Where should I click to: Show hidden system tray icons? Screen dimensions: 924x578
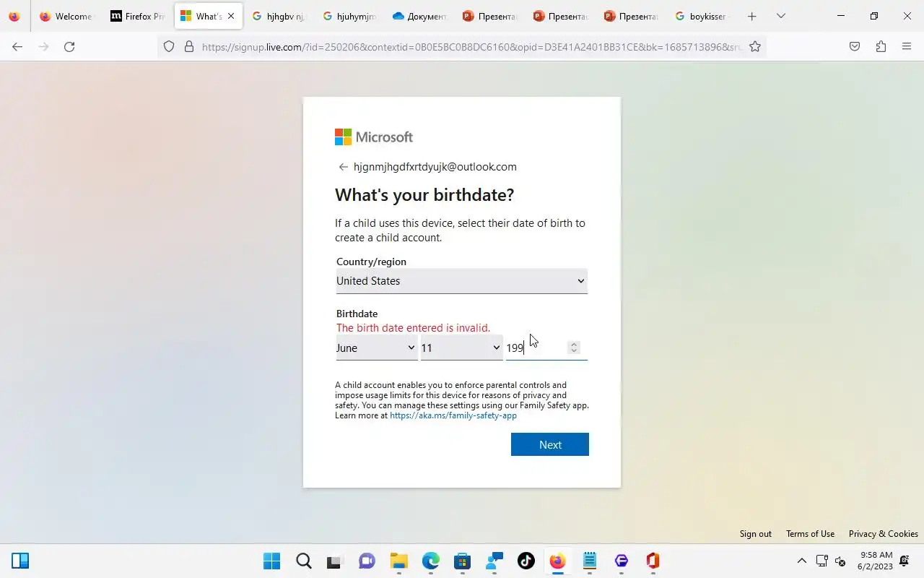click(801, 561)
